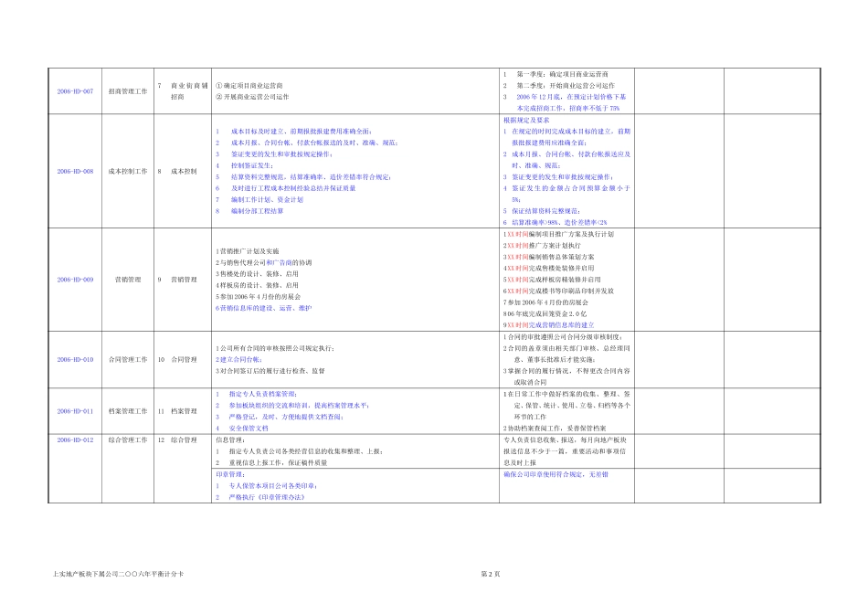The image size is (868, 614).
Task: Select the '营销管理' cell beside 2006-HD-009
Action: click(x=128, y=280)
